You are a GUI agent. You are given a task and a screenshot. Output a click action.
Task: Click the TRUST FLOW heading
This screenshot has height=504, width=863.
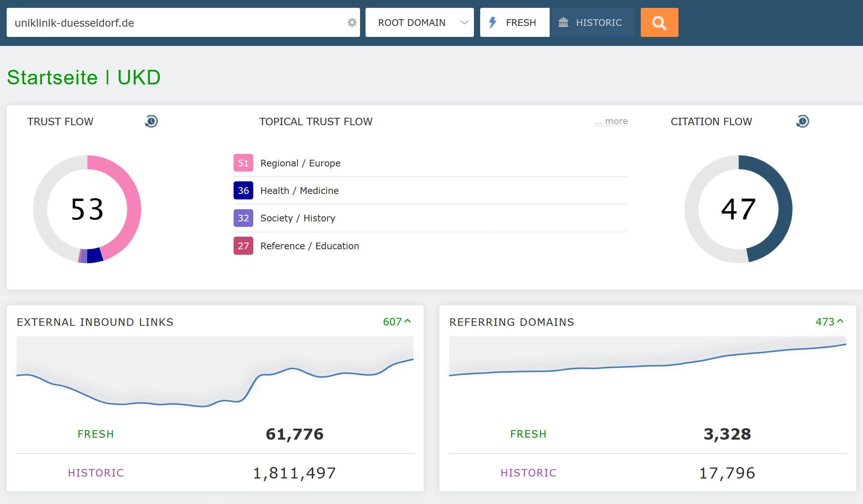(x=60, y=122)
